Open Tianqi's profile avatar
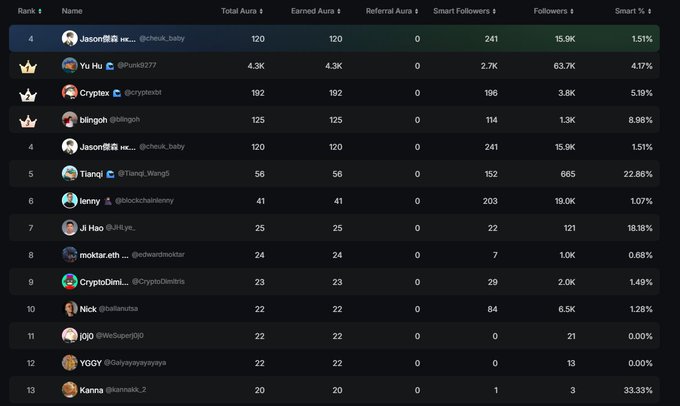680x406 pixels. [69, 174]
